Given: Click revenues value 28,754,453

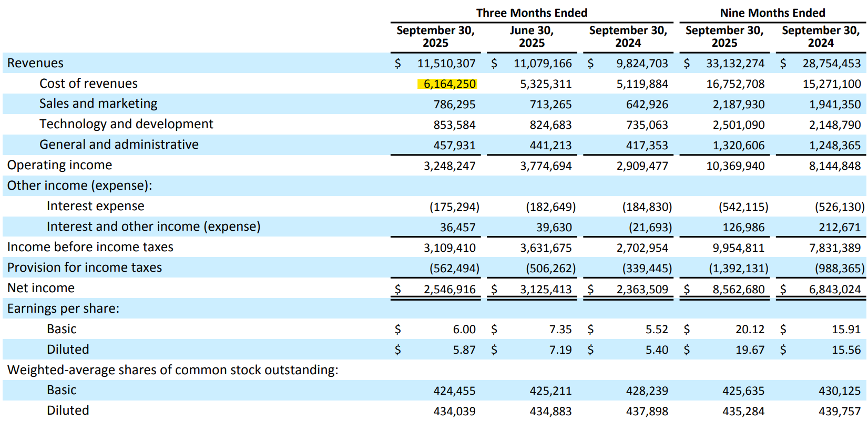Looking at the screenshot, I should [832, 64].
